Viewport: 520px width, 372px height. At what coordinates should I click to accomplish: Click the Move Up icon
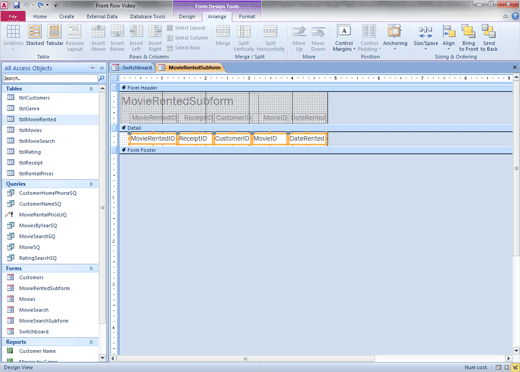(x=299, y=38)
